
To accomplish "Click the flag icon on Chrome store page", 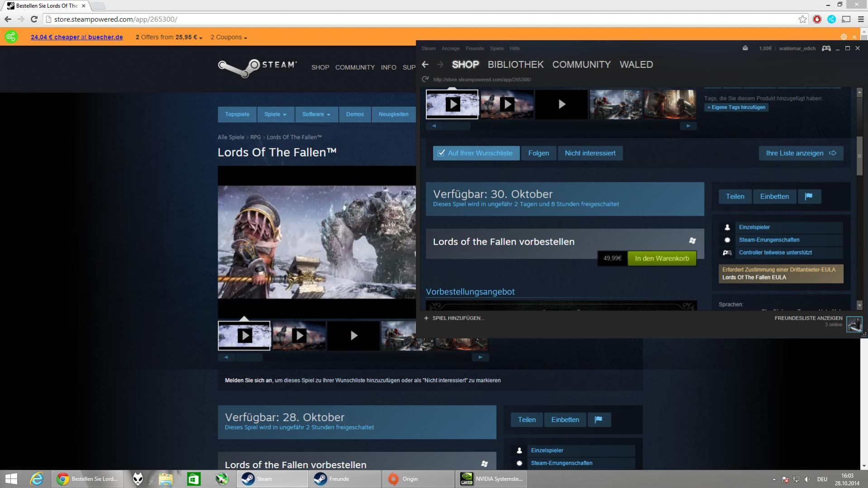I will [x=599, y=420].
